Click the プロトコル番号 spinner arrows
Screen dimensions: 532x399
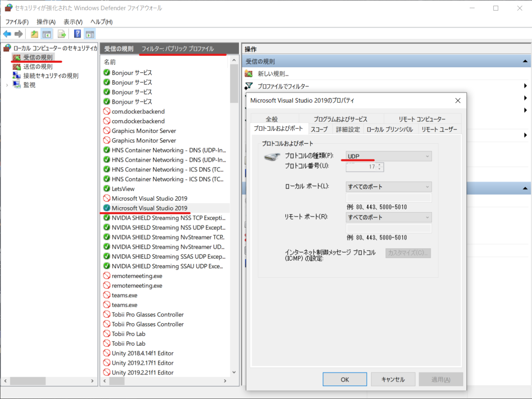pos(380,167)
